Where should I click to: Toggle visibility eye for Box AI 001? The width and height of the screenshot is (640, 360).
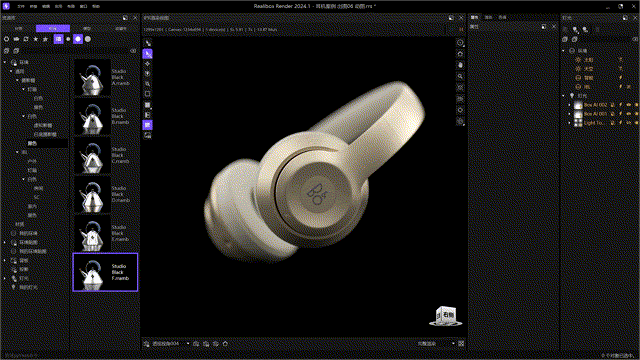click(x=629, y=114)
